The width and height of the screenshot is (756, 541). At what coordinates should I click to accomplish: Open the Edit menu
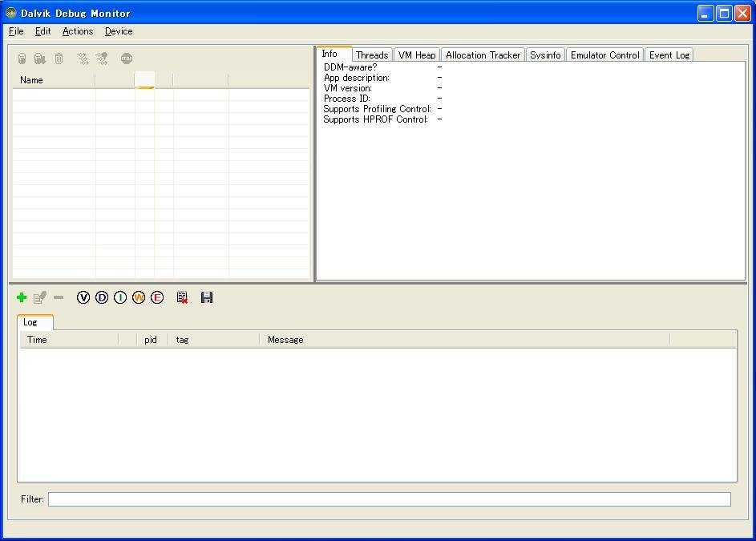[x=43, y=31]
